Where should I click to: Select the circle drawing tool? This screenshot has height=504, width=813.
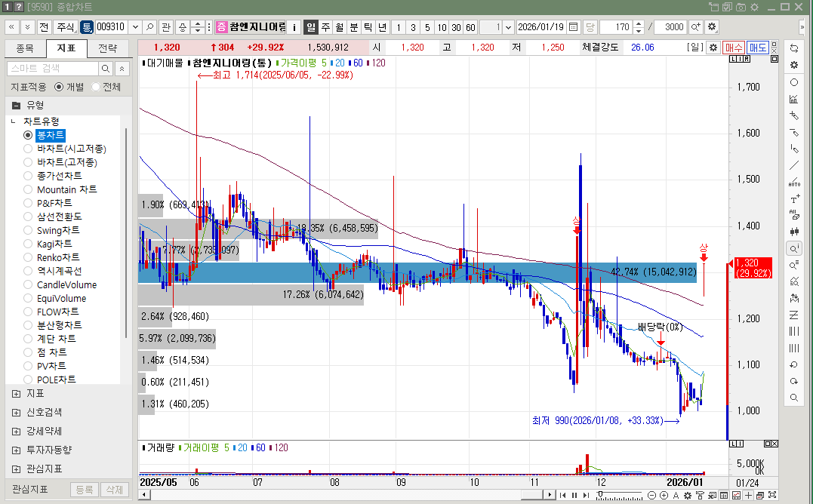[794, 82]
